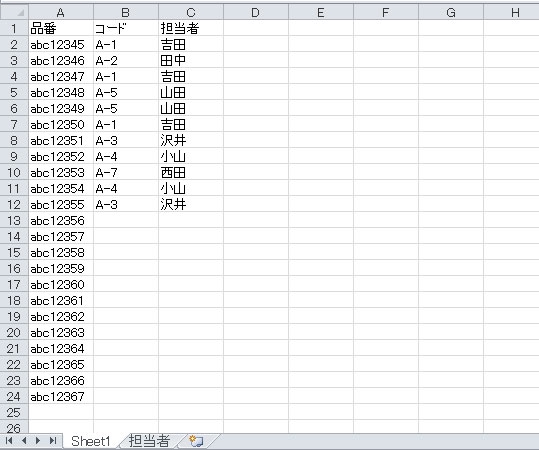
Task: Click cell B10 containing A-7
Action: [x=126, y=172]
